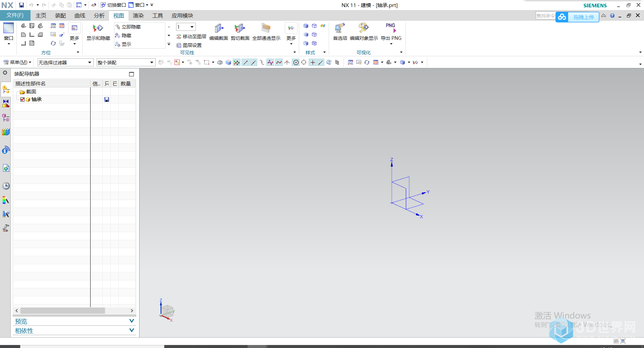Viewport: 644px width, 348px height.
Task: Select 移动至图层 command
Action: click(x=192, y=37)
